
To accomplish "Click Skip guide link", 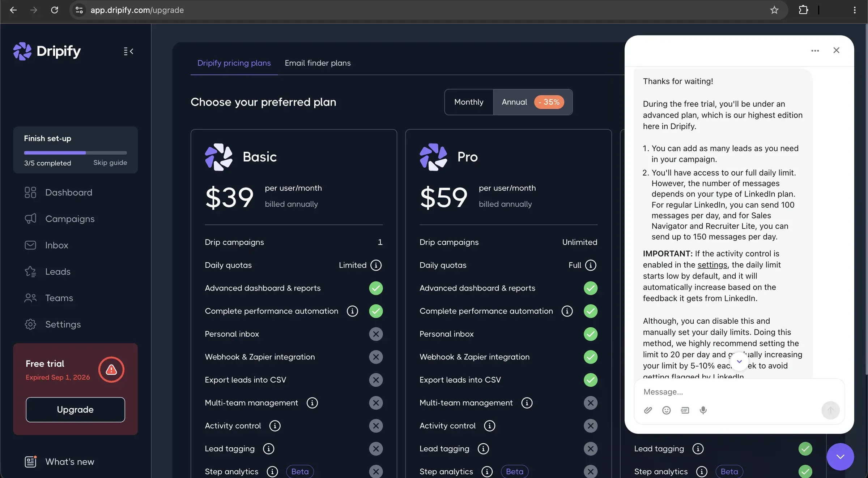I will click(x=110, y=163).
